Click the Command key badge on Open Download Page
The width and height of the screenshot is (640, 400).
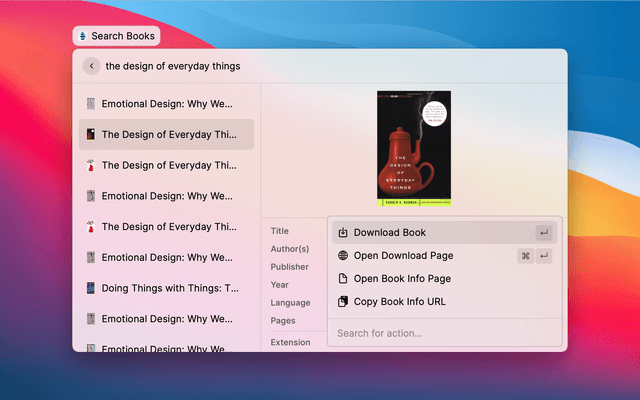[525, 256]
